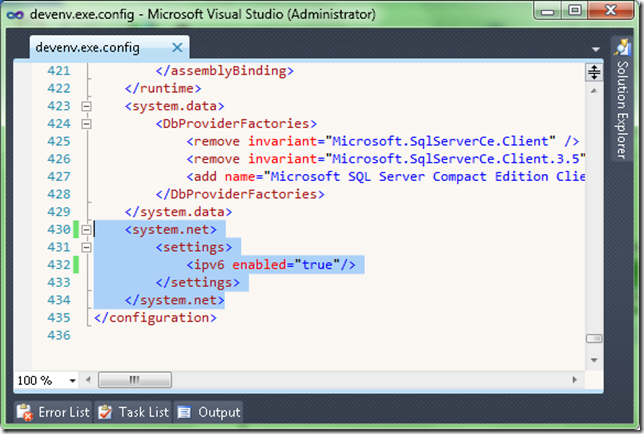Open the active documents dropdown arrow
This screenshot has width=644, height=434.
pyautogui.click(x=595, y=49)
